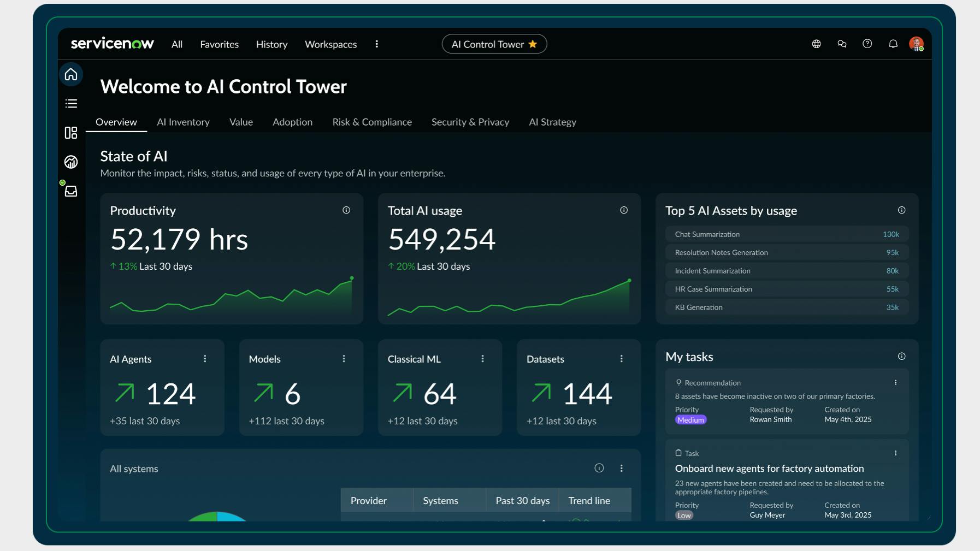
Task: Open the chat conversations icon
Action: (842, 44)
